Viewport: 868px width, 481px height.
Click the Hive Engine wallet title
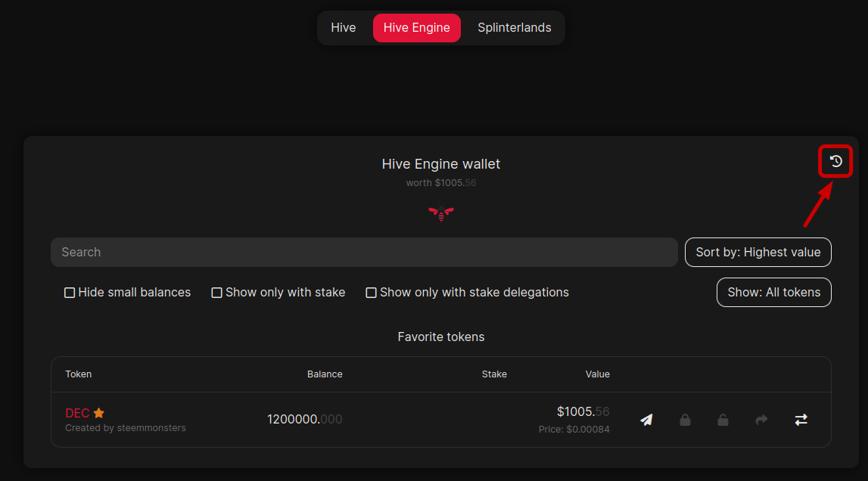click(441, 164)
